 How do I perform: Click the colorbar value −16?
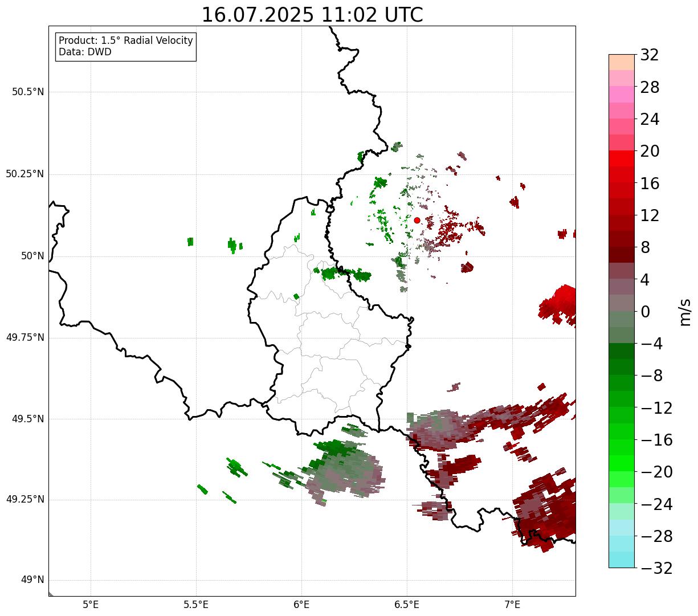[x=656, y=440]
